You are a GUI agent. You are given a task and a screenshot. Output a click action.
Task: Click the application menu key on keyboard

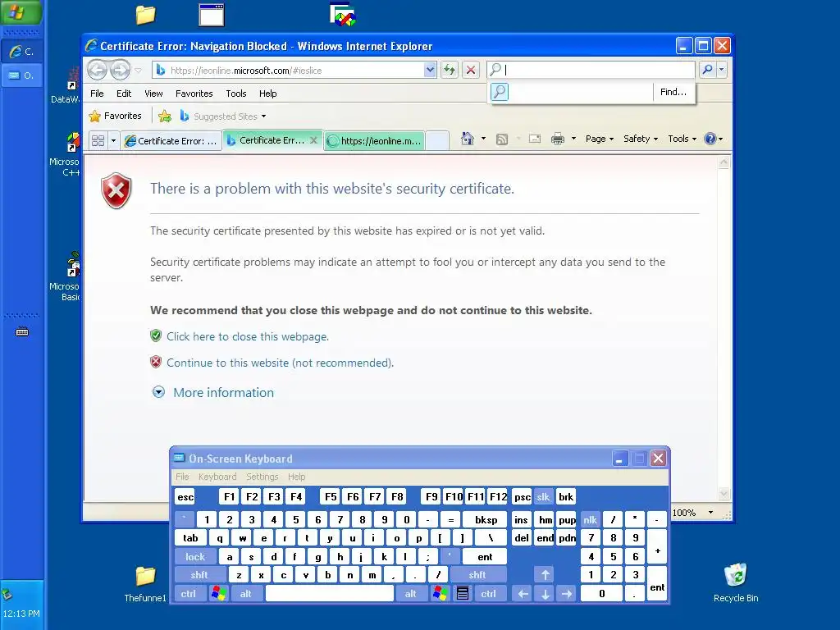[463, 594]
